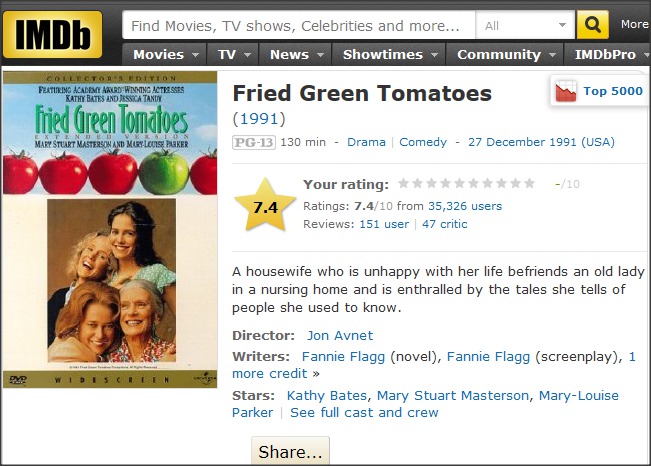
Task: Click the Share... button
Action: (290, 452)
